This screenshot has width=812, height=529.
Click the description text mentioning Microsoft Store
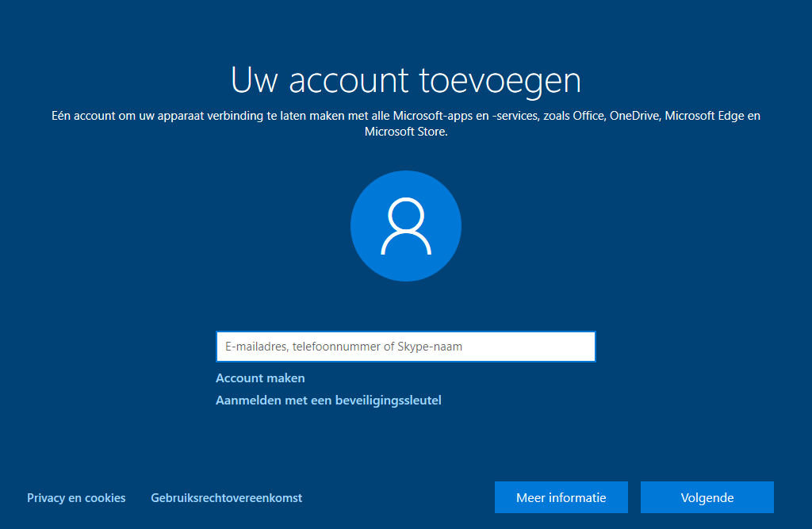click(406, 123)
